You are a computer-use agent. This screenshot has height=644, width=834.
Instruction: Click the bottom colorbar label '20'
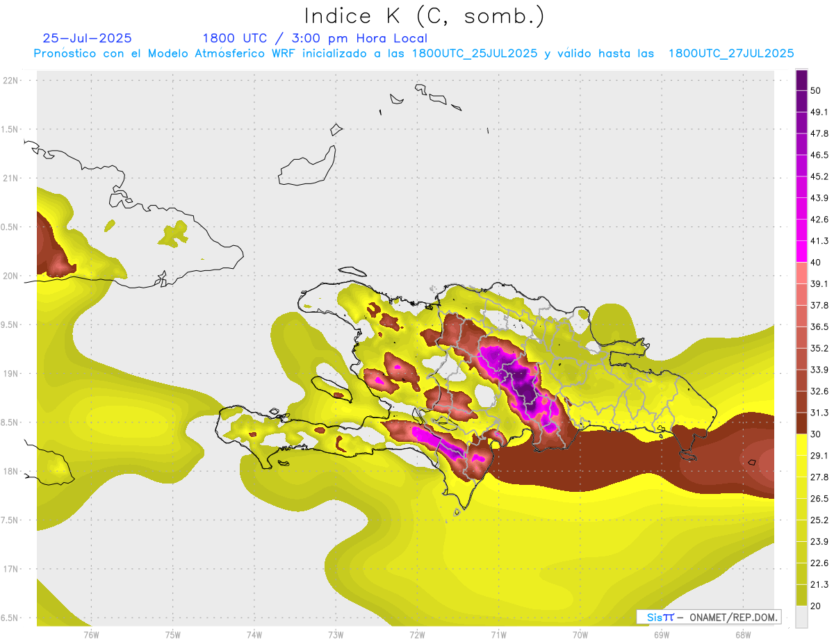pyautogui.click(x=816, y=606)
